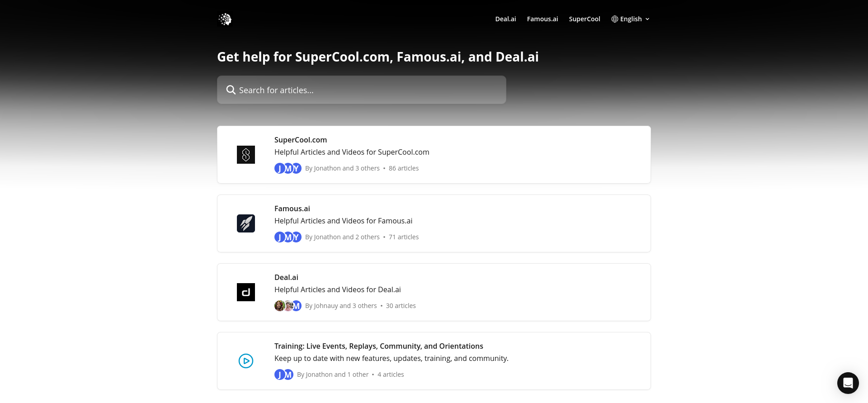Click '4 articles' text
The image size is (868, 403).
pos(391,375)
